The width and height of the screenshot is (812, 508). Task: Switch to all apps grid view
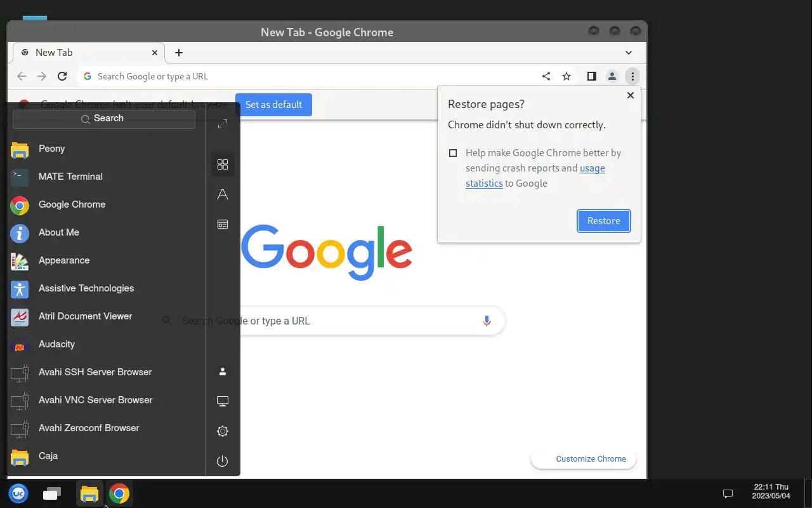[x=223, y=164]
